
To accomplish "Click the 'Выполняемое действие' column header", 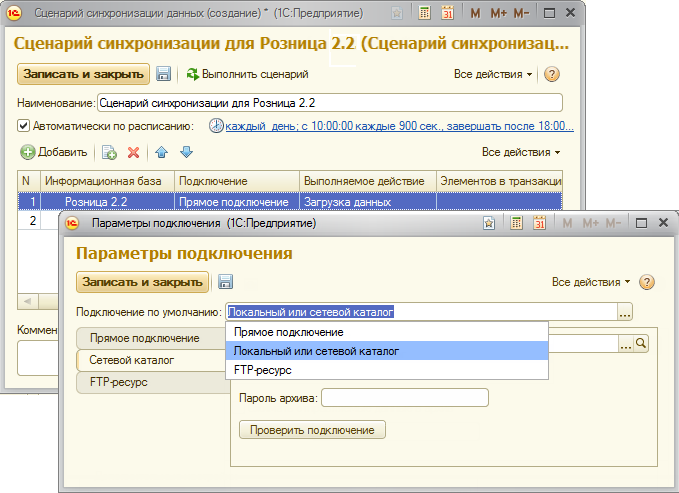I will pos(368,181).
